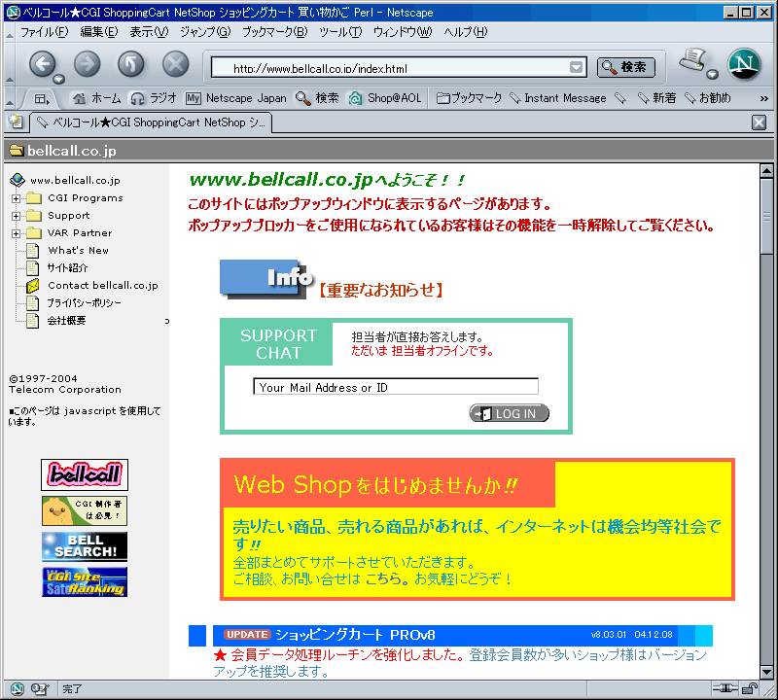
Task: Click the Mail icon in the status bar
Action: coord(40,688)
